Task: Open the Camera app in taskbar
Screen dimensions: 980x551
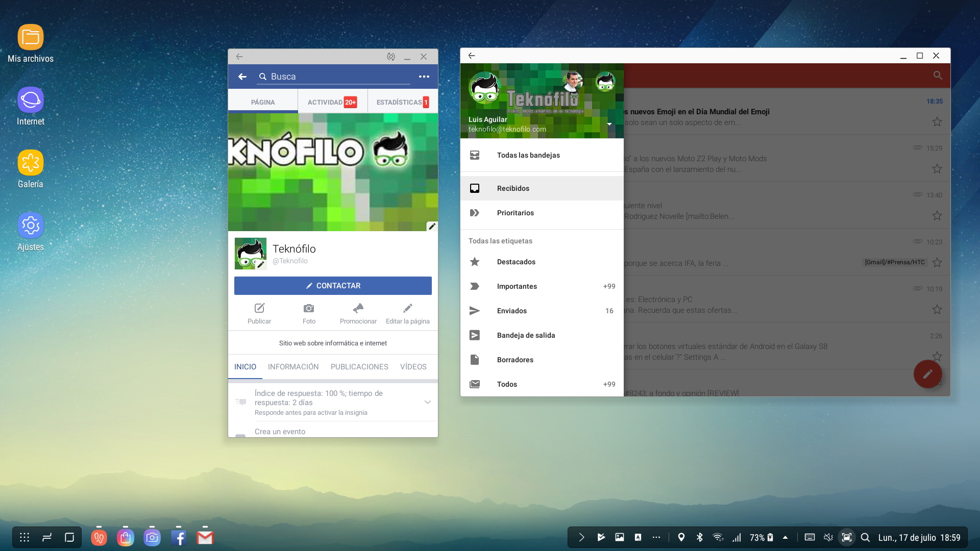Action: click(152, 537)
